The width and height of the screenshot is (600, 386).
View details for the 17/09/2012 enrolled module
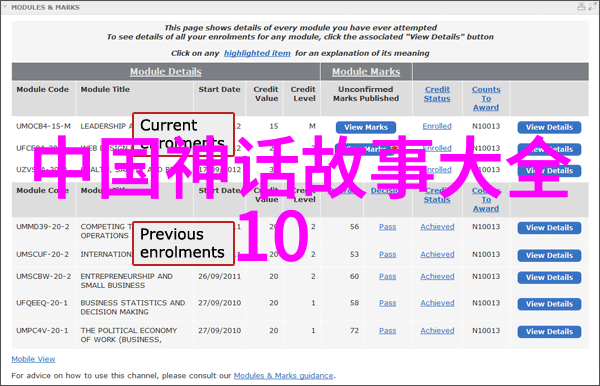[x=549, y=171]
